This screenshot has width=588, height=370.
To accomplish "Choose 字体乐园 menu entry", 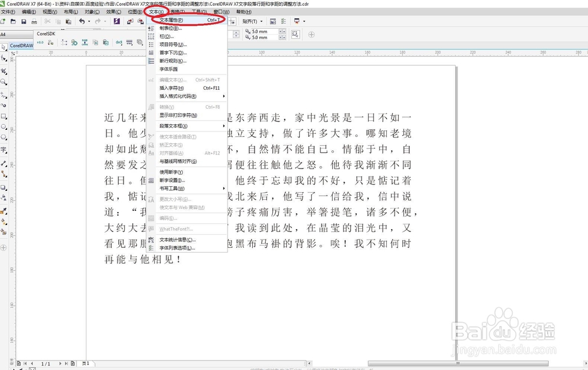I will (188, 69).
